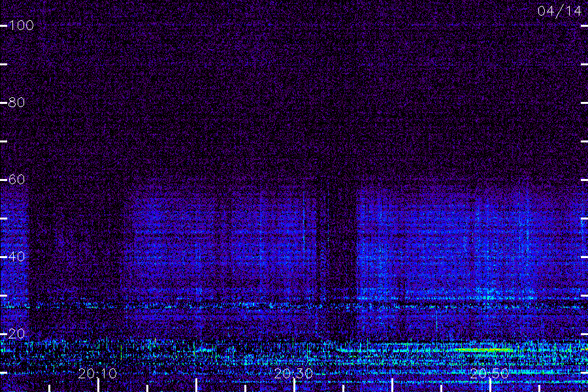Viewport: 588px width, 392px height.
Task: Click the 20:30 time axis label
Action: coord(293,374)
